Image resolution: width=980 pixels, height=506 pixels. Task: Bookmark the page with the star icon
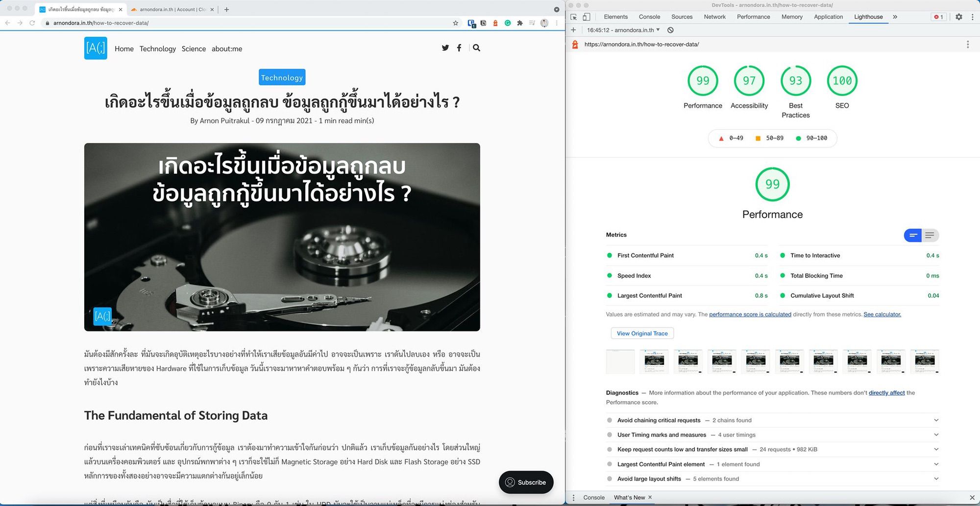click(456, 23)
